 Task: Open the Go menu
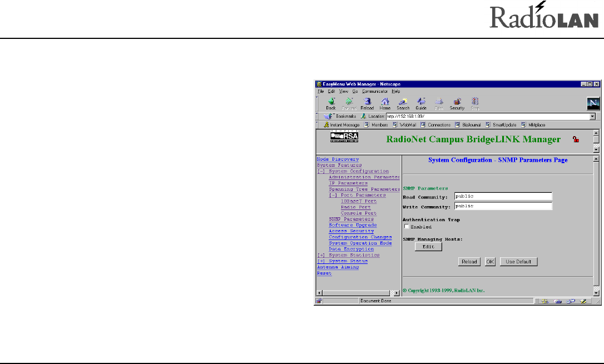coord(355,92)
